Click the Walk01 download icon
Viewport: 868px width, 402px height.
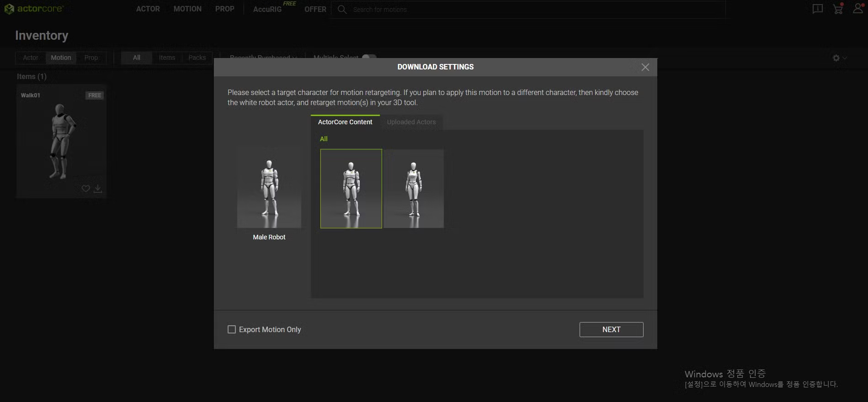[98, 188]
